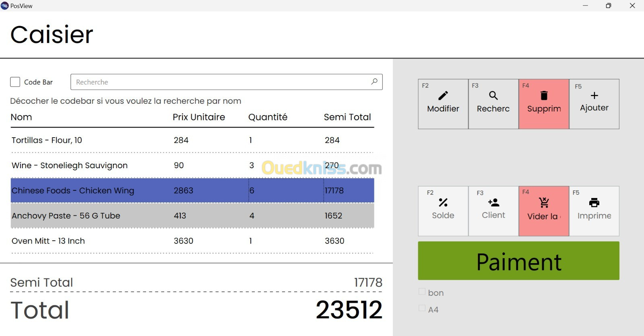This screenshot has width=644, height=336.
Task: Click unit price 2863 cell
Action: (x=184, y=190)
